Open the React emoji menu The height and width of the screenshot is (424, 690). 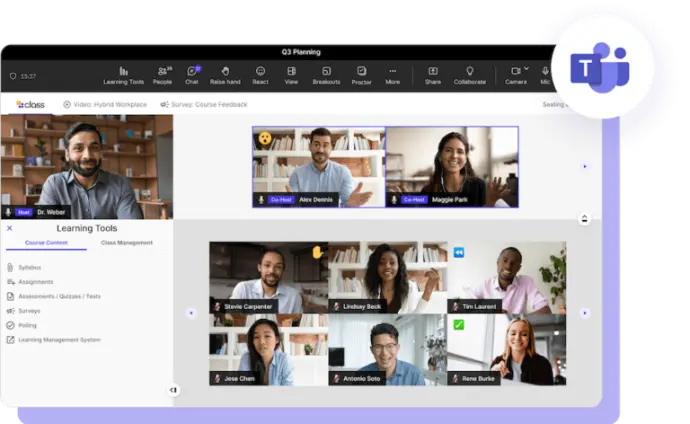pyautogui.click(x=260, y=74)
